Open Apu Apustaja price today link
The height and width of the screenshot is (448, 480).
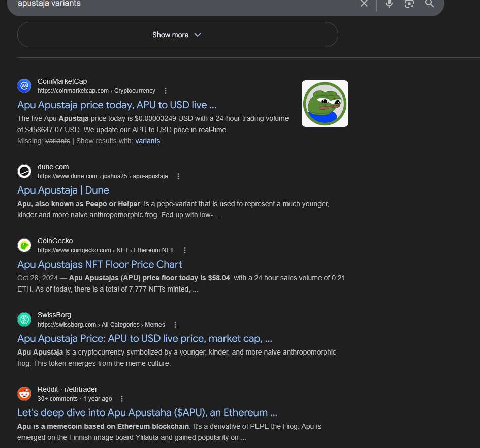[x=117, y=105]
